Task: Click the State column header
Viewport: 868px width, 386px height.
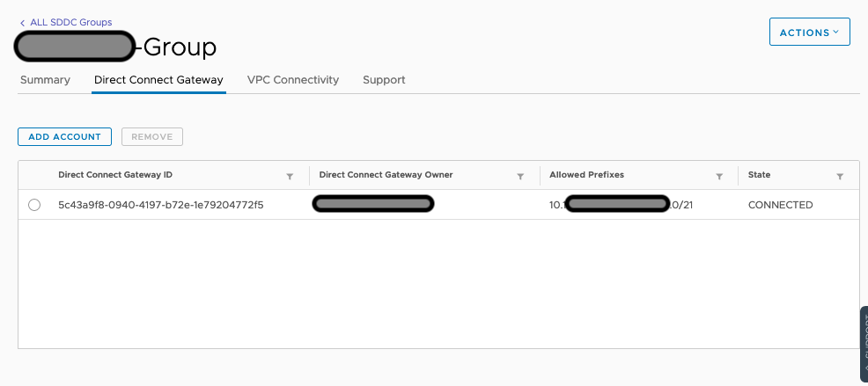Action: pos(759,175)
